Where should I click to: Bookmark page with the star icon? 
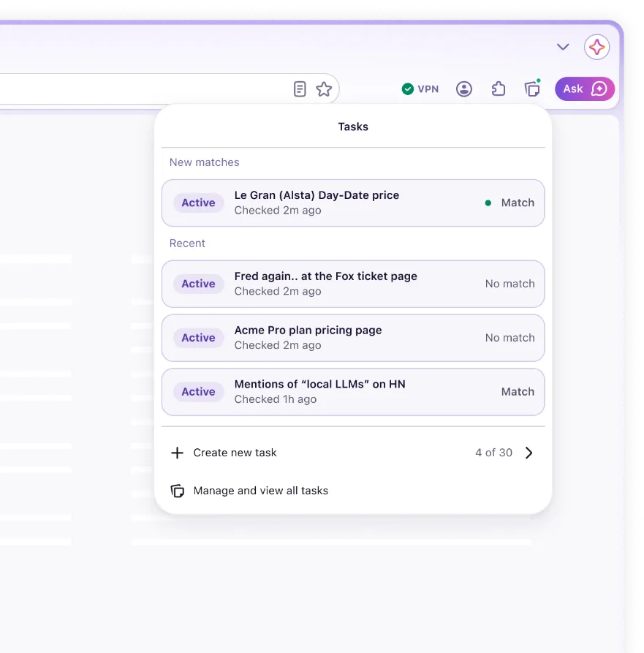point(324,88)
